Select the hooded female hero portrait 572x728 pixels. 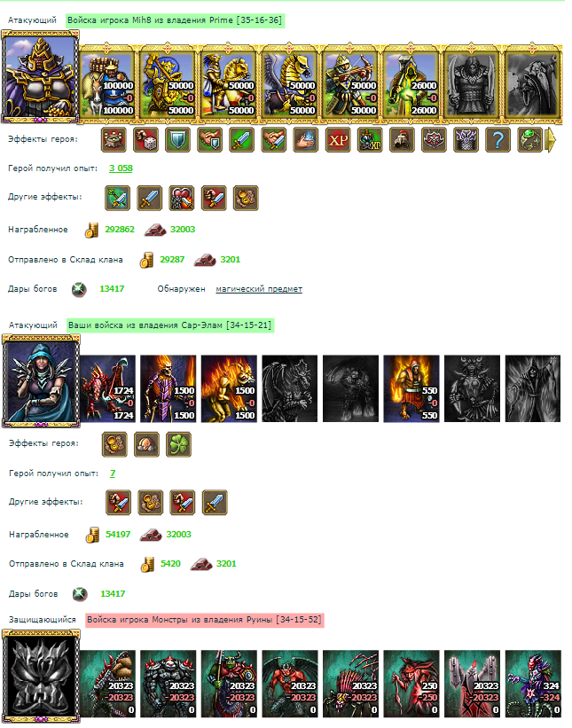point(41,381)
